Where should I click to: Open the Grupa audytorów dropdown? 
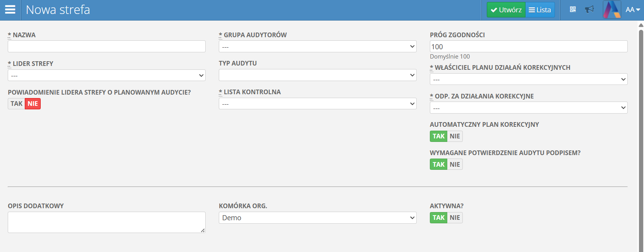pos(318,47)
